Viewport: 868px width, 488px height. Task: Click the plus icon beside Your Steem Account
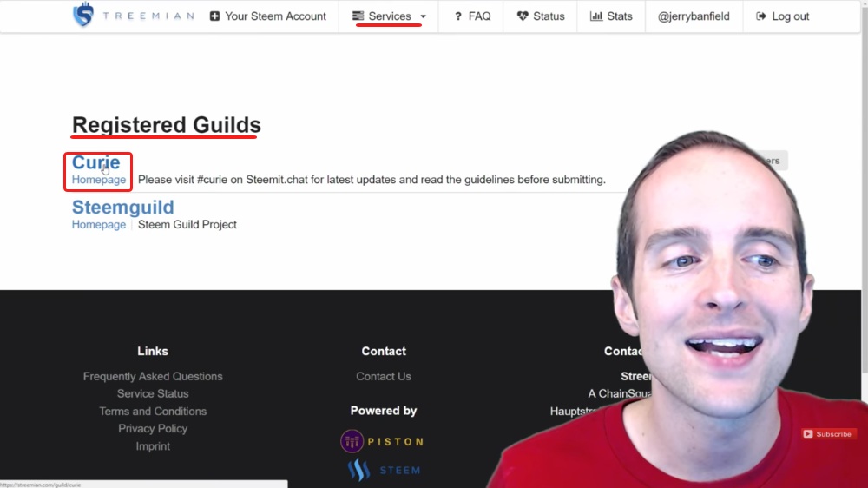(x=214, y=16)
